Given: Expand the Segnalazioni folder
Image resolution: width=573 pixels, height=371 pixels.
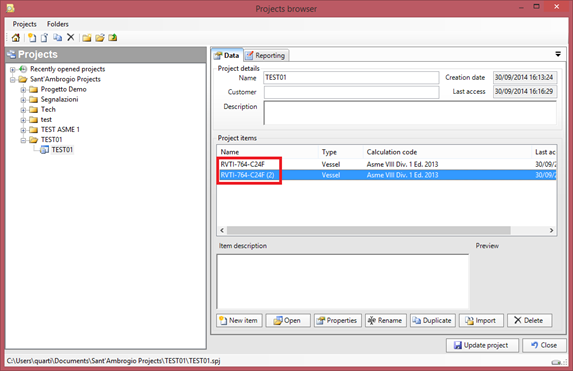Looking at the screenshot, I should 23,100.
